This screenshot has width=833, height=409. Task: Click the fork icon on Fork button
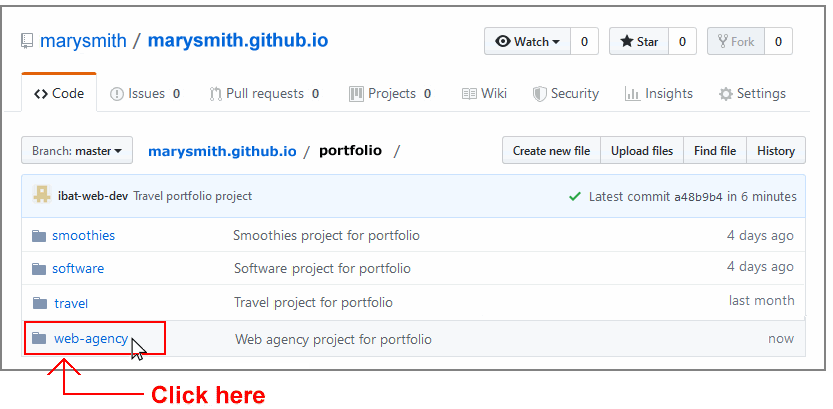722,41
